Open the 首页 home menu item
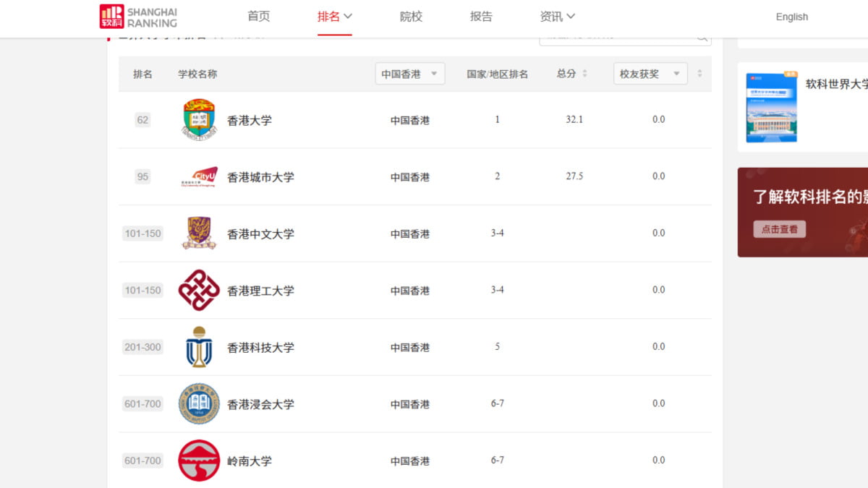Screen dimensions: 868x488 click(x=259, y=17)
